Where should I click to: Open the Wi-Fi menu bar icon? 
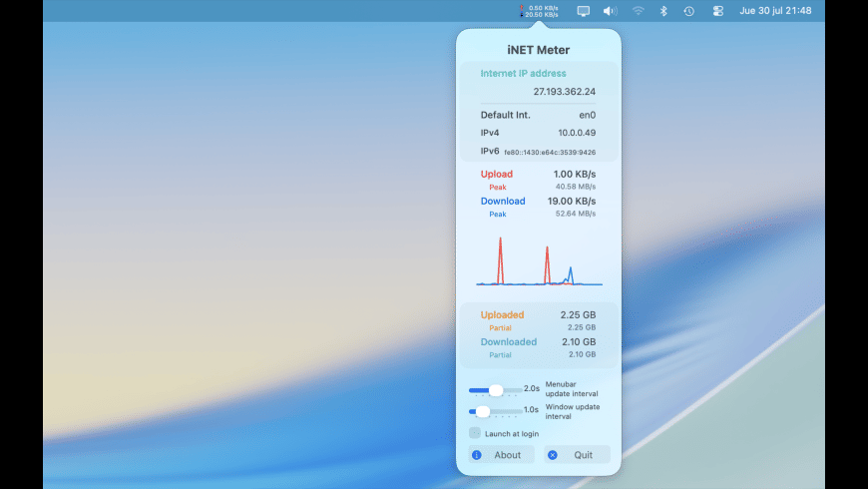click(639, 11)
